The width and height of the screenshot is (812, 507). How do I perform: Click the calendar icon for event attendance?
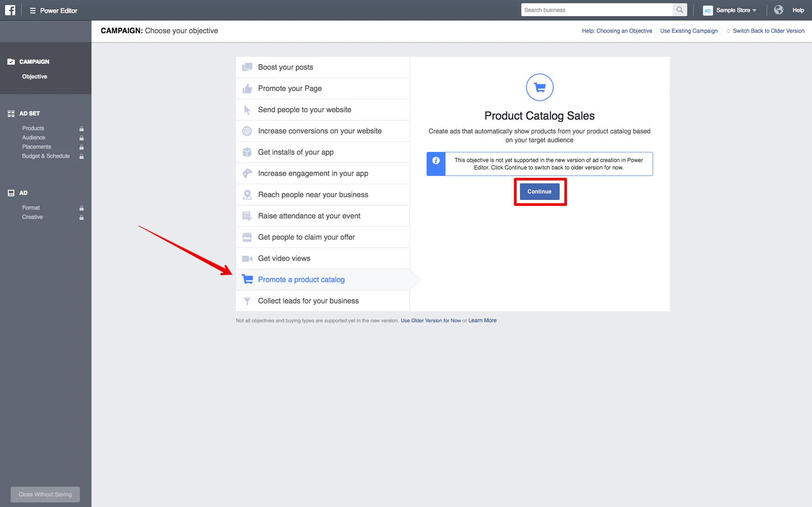247,216
